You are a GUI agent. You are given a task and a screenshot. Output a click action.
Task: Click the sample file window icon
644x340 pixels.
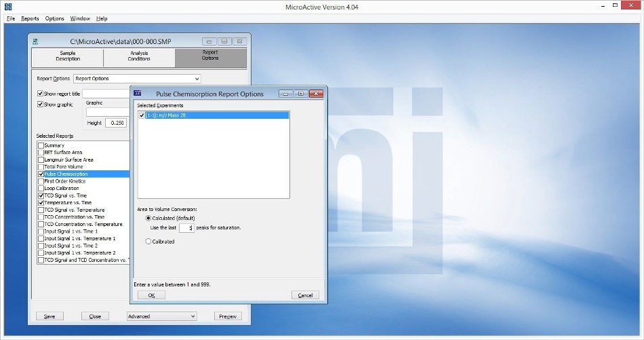click(x=35, y=41)
